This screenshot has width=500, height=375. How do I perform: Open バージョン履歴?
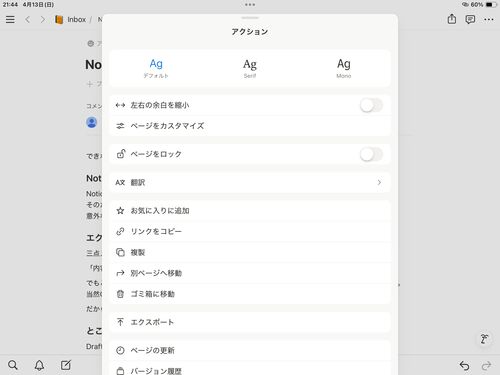pyautogui.click(x=250, y=369)
